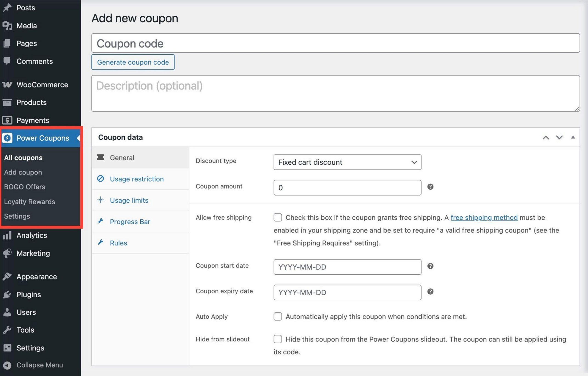
Task: Collapse the Coupon data panel triangle
Action: (x=573, y=137)
